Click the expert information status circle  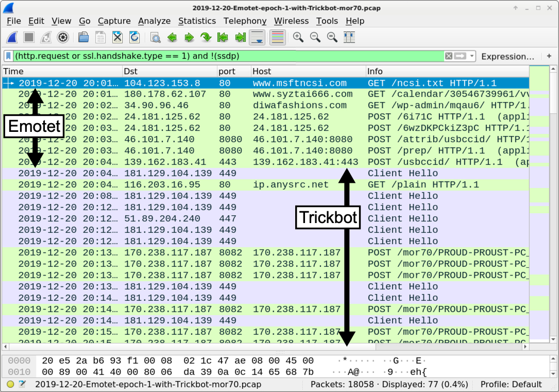[x=10, y=384]
